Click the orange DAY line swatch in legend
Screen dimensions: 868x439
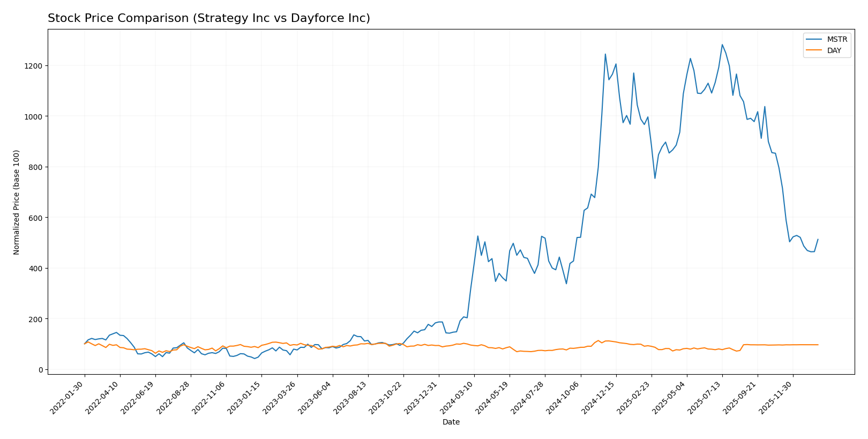point(814,51)
